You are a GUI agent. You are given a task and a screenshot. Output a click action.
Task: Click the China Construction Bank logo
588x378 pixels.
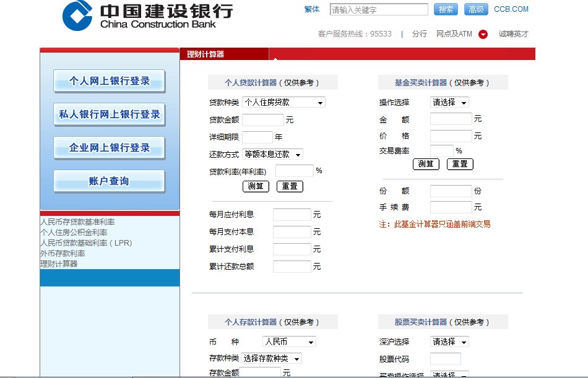(148, 16)
